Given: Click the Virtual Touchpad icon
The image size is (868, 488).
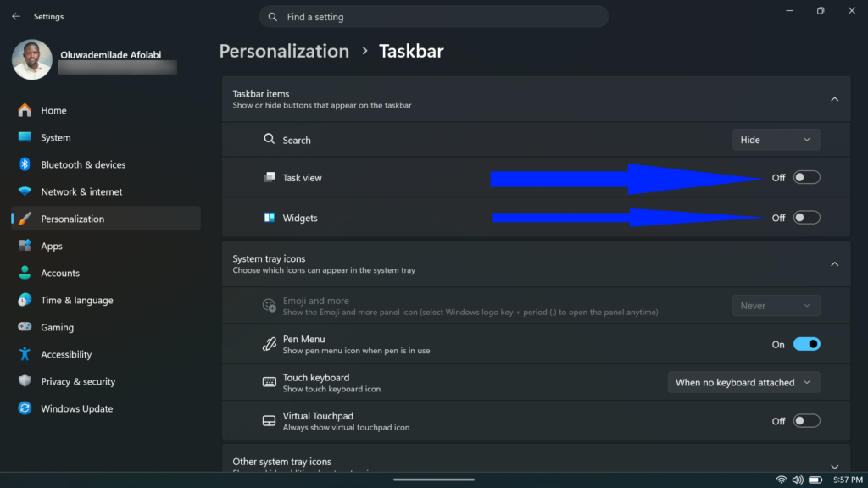Looking at the screenshot, I should 269,420.
